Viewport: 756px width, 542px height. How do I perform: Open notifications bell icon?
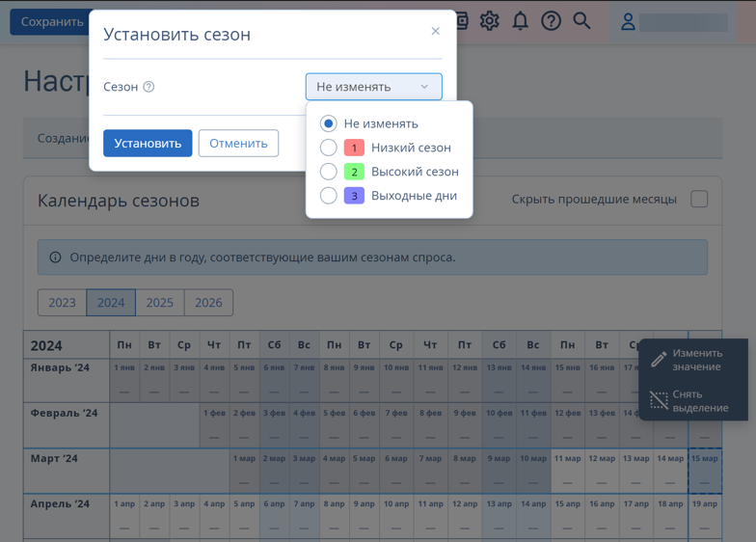[520, 21]
